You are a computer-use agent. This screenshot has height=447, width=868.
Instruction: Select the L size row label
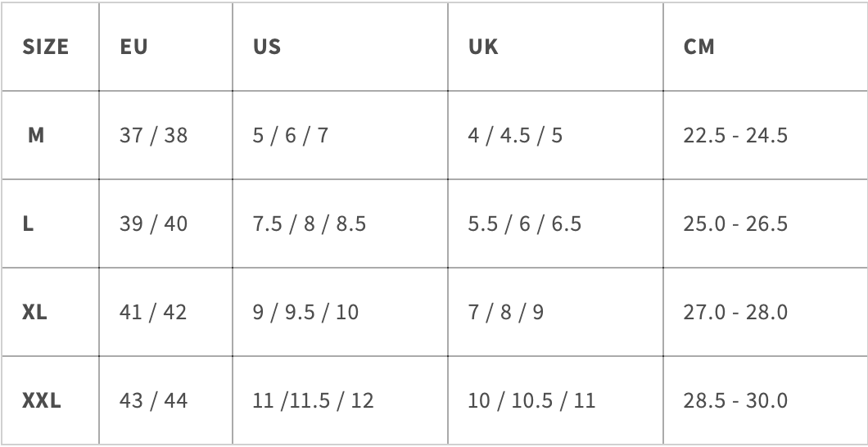(x=28, y=223)
